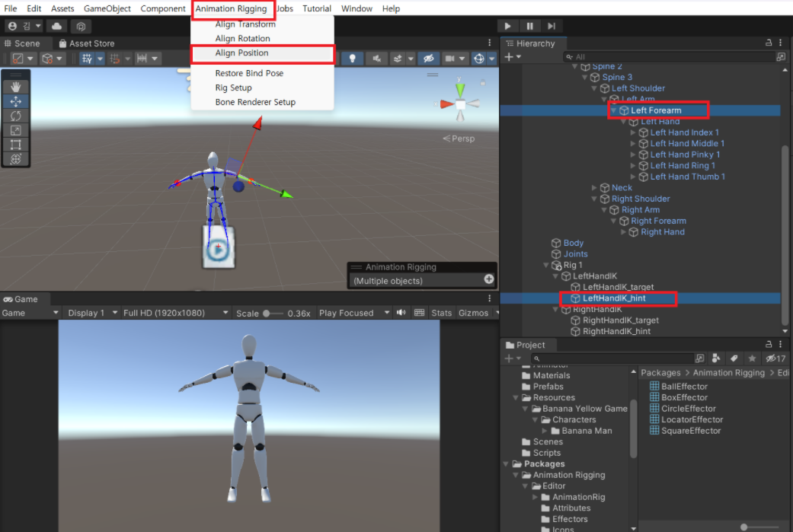
Task: Click Packages in the Project breadcrumb
Action: coord(660,373)
